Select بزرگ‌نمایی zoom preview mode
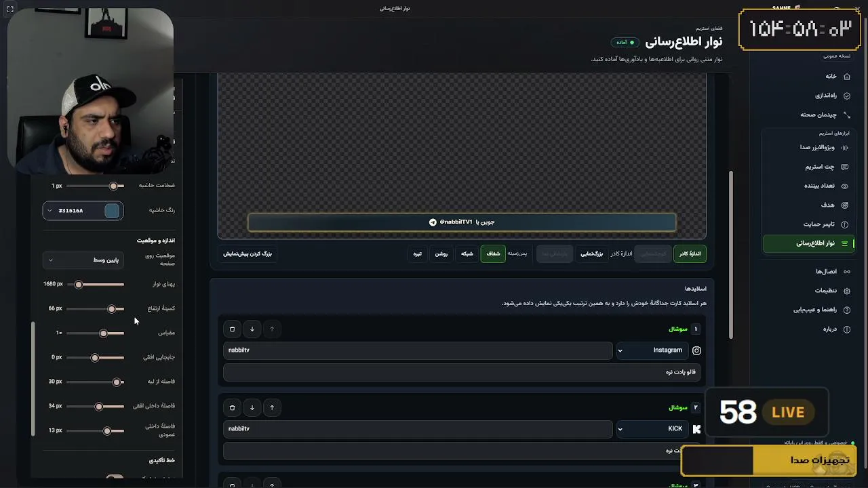 click(591, 253)
